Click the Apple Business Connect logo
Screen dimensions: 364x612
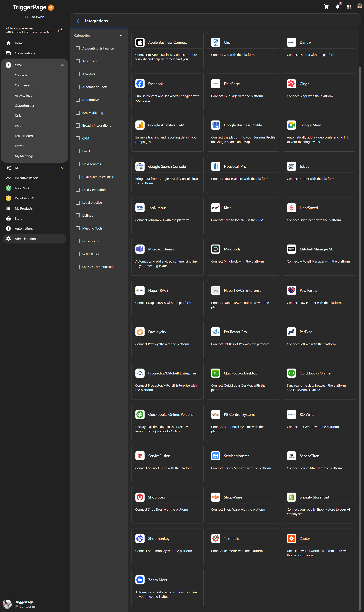tap(140, 42)
